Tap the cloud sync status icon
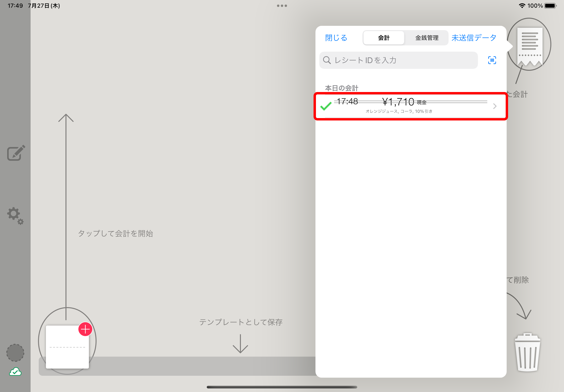Screen dimensions: 564x392 point(15,371)
